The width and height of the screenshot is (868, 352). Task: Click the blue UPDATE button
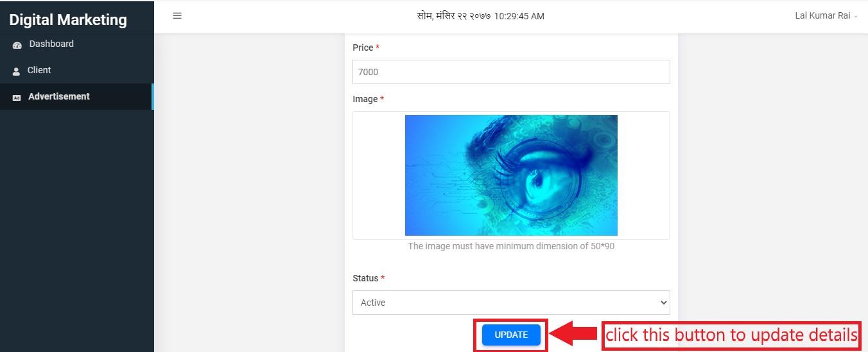coord(511,335)
